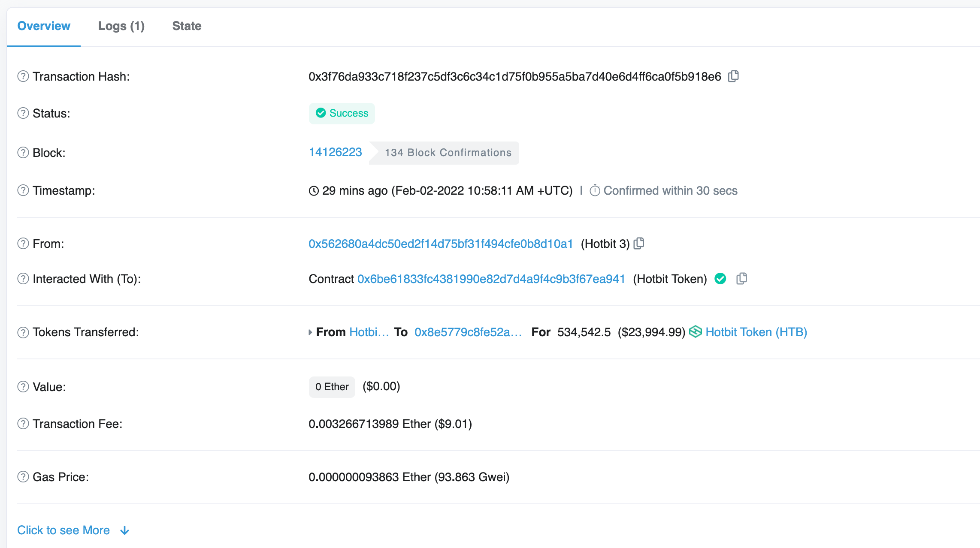Click the verified contract checkmark icon
The height and width of the screenshot is (548, 980).
[x=720, y=279]
